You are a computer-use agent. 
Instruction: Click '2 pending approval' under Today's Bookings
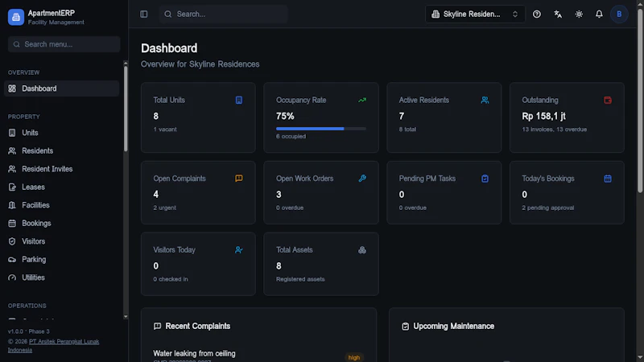click(x=548, y=208)
